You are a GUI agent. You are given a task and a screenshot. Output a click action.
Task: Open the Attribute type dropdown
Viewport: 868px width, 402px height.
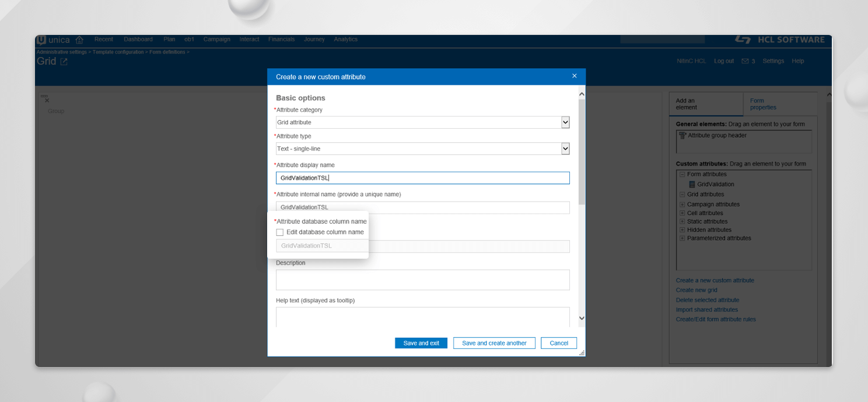click(565, 149)
